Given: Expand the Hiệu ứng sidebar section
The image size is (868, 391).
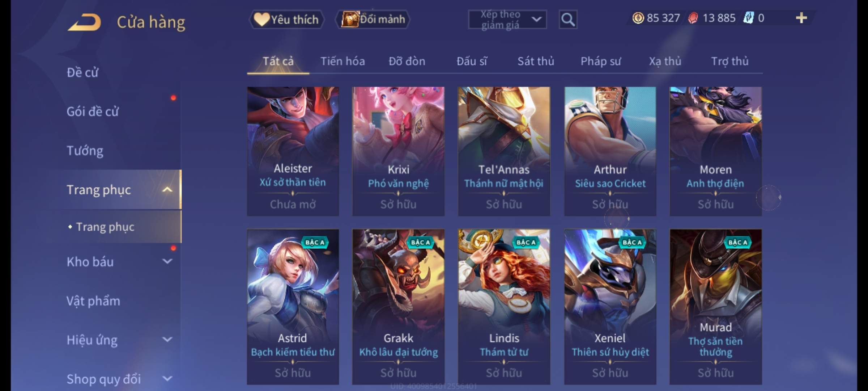Looking at the screenshot, I should click(167, 340).
